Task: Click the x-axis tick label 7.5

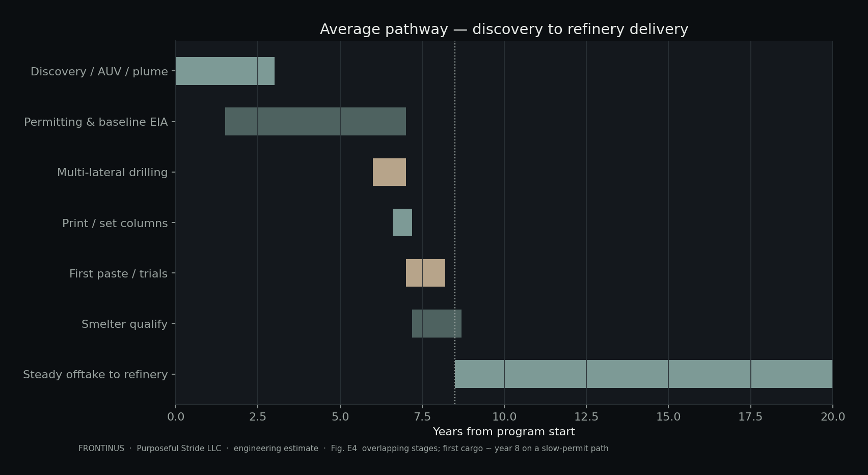Action: click(422, 417)
